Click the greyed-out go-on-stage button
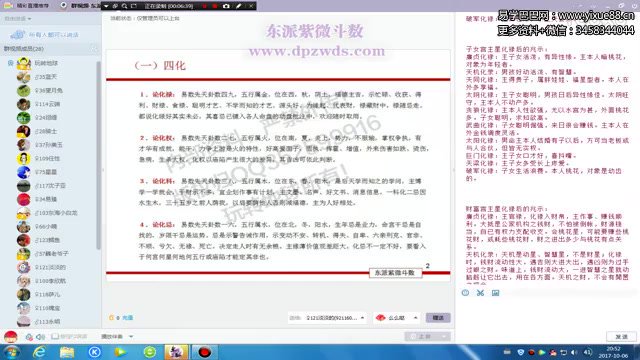 427,336
